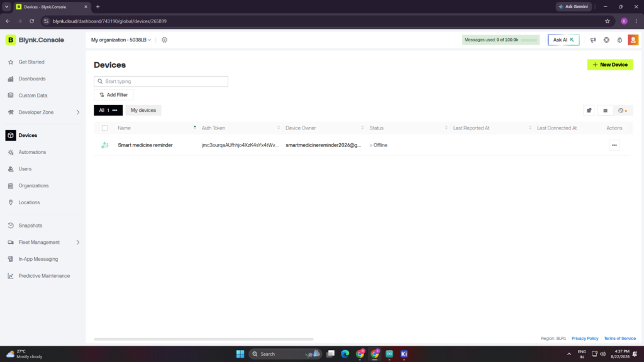Click Messages used progress indicator

pos(500,40)
